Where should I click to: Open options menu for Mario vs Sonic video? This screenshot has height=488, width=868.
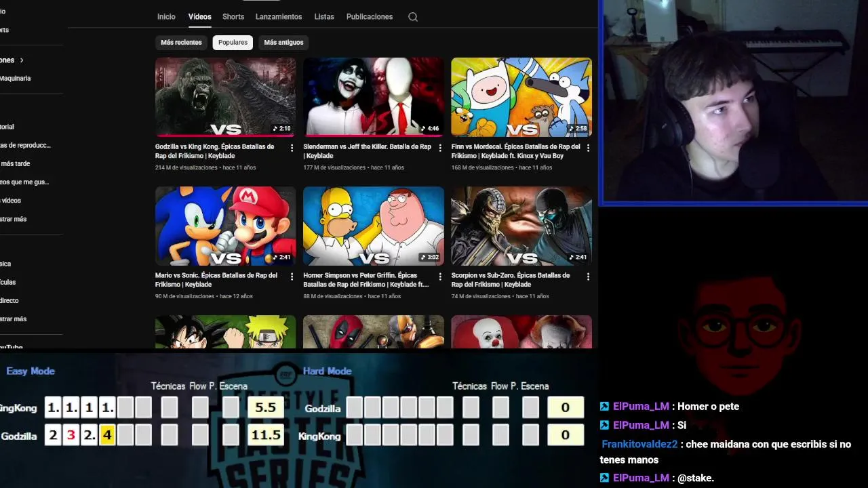[292, 277]
